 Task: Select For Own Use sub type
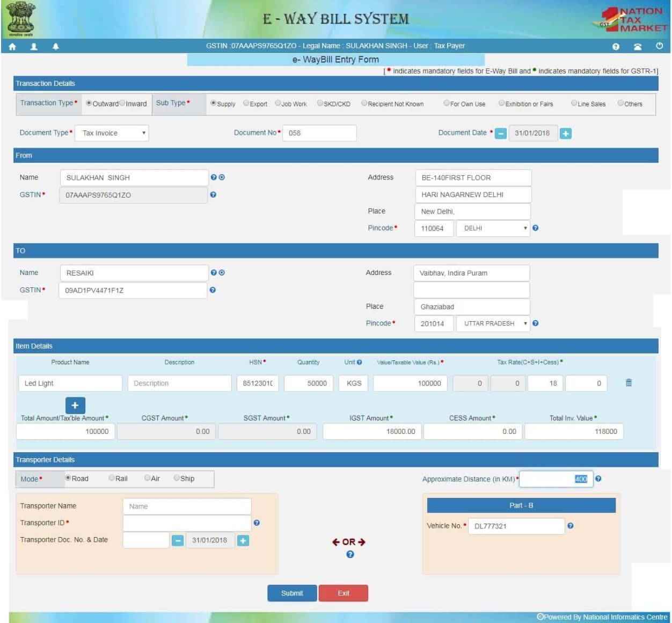[x=447, y=103]
